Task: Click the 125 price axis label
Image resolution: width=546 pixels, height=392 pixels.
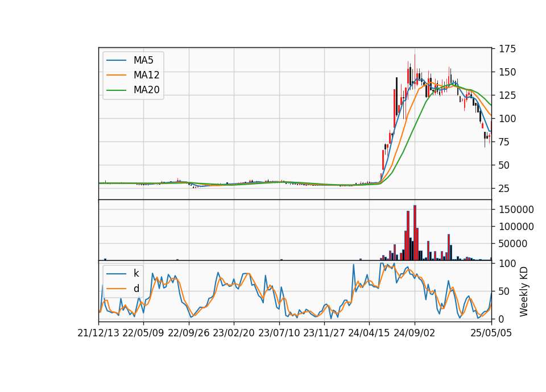Action: [x=507, y=95]
